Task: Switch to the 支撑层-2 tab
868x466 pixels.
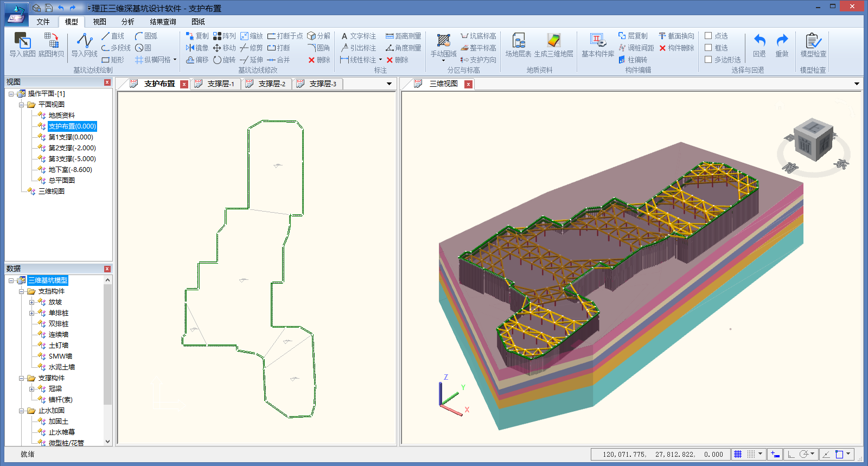Action: coord(271,84)
